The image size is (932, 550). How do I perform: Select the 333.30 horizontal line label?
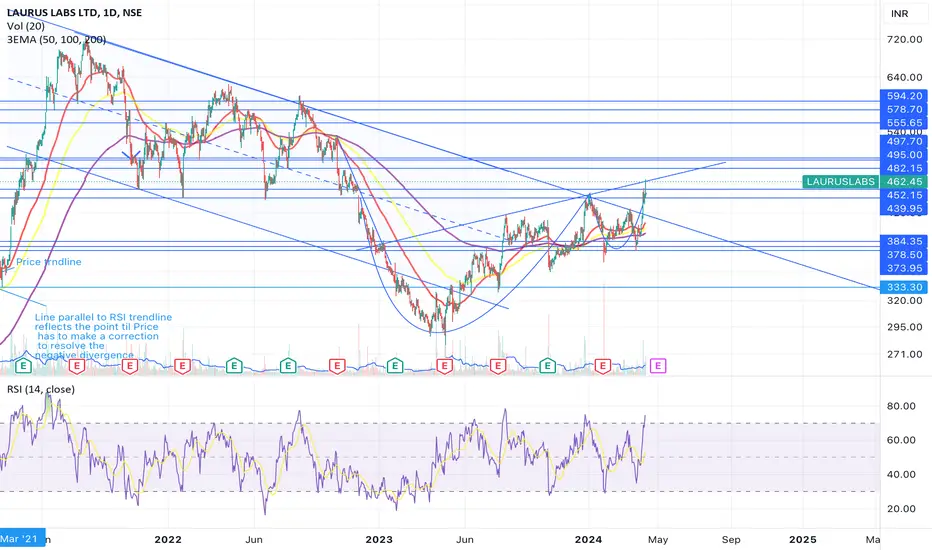click(x=904, y=287)
